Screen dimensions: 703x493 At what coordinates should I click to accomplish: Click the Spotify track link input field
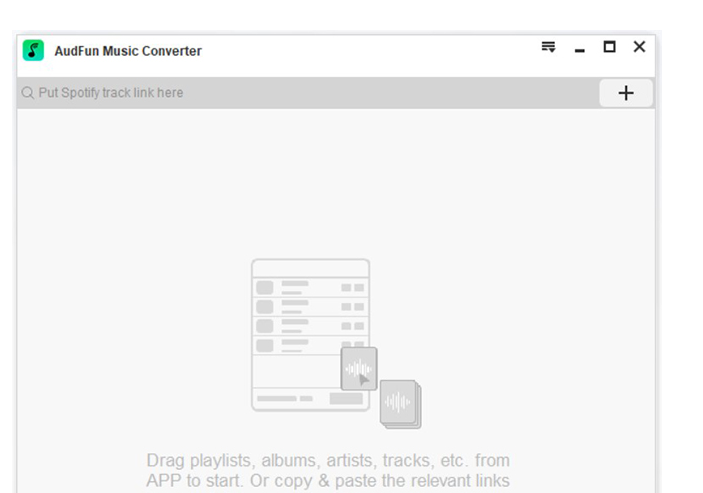[x=308, y=93]
